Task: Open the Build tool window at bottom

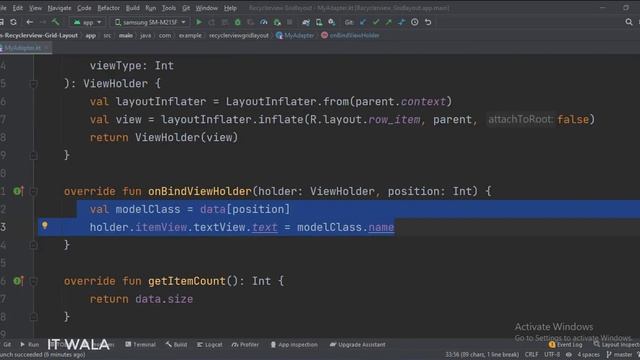Action: (176, 344)
